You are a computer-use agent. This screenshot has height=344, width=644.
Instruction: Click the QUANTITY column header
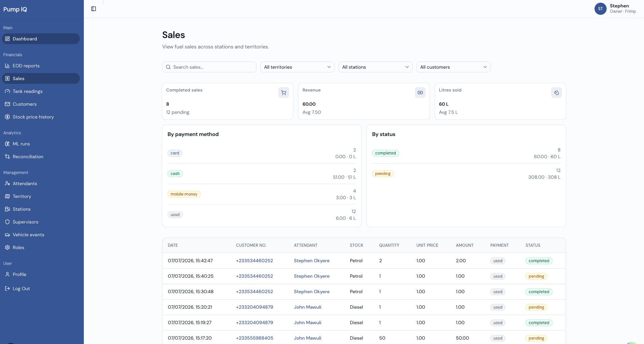click(x=389, y=245)
